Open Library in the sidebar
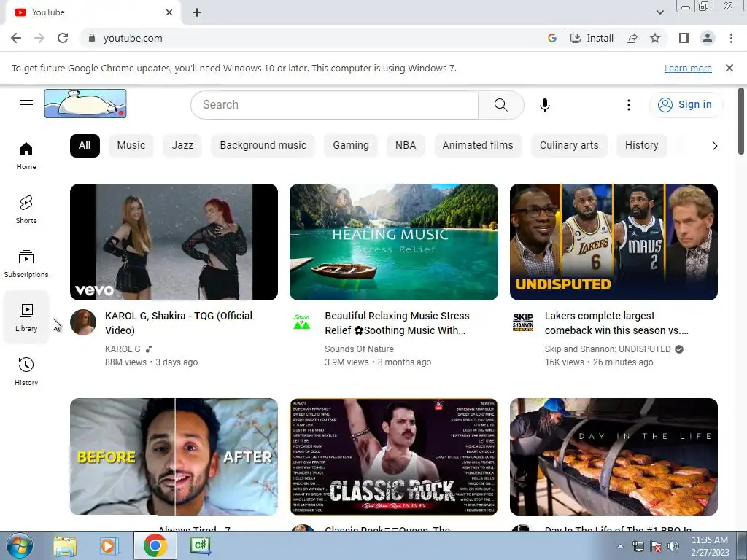This screenshot has width=747, height=560. (x=26, y=318)
